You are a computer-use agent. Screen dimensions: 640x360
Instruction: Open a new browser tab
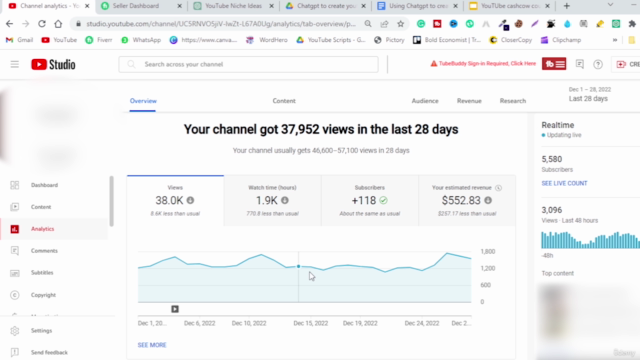[x=567, y=6]
